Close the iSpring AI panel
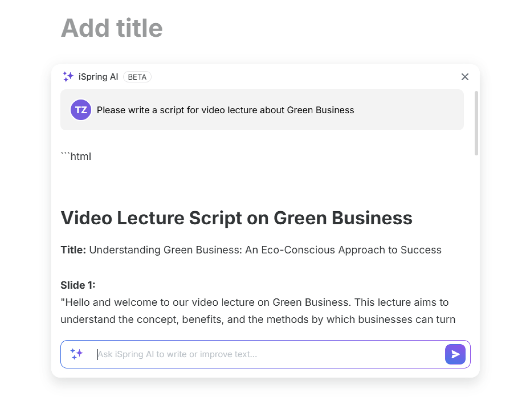 465,77
